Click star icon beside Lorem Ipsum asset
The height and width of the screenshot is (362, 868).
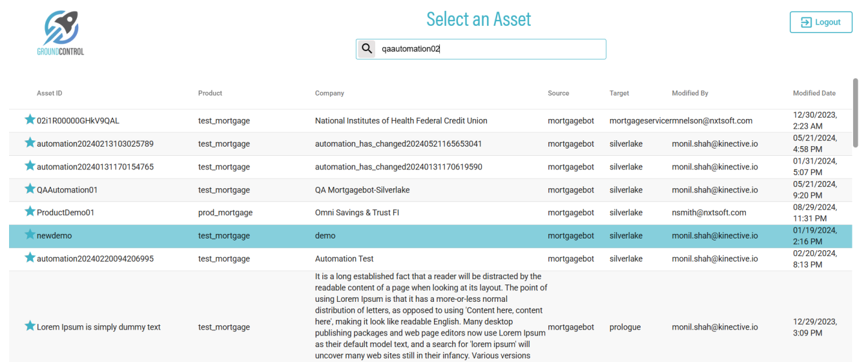coord(30,326)
